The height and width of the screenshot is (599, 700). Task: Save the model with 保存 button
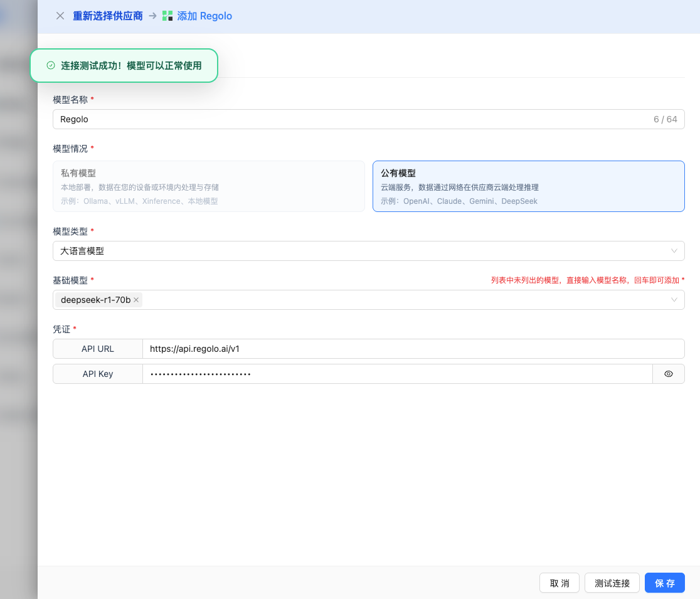coord(664,583)
